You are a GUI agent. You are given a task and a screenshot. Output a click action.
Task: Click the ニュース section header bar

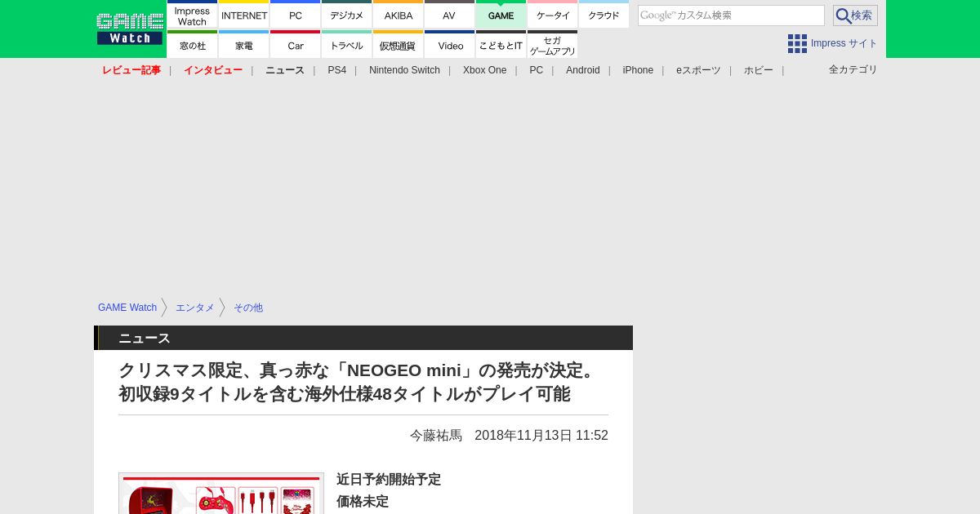363,338
